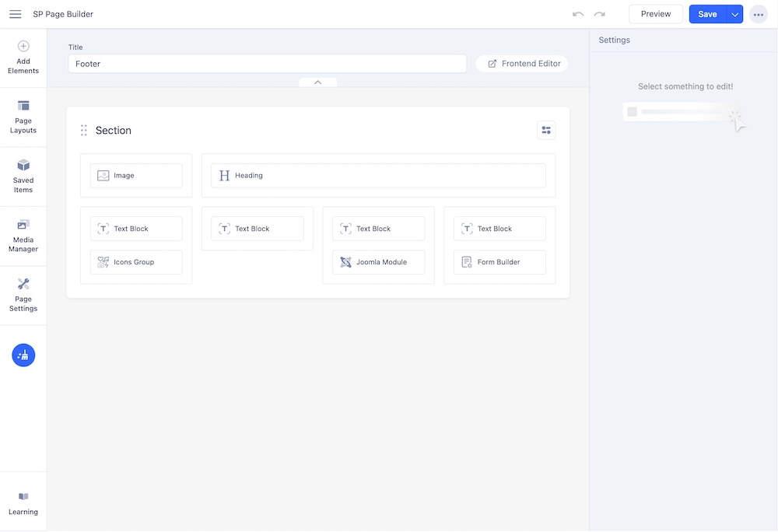This screenshot has width=778, height=532.
Task: Open the Learning resources
Action: click(23, 503)
